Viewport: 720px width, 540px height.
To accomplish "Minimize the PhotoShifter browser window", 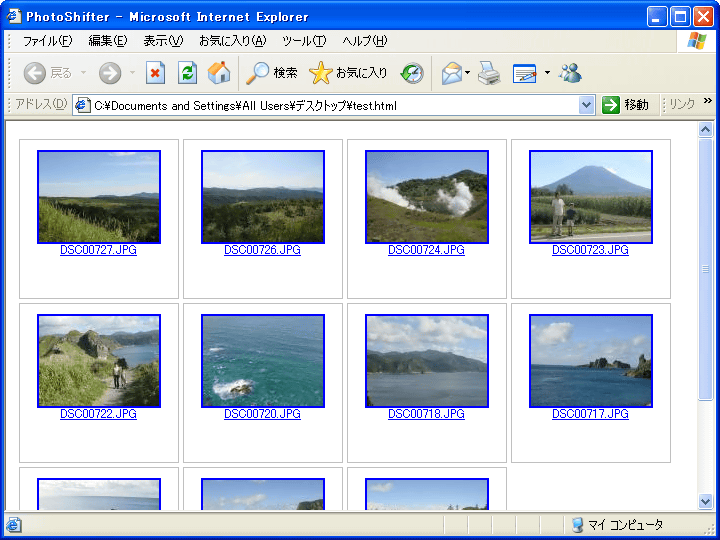I will pyautogui.click(x=657, y=17).
